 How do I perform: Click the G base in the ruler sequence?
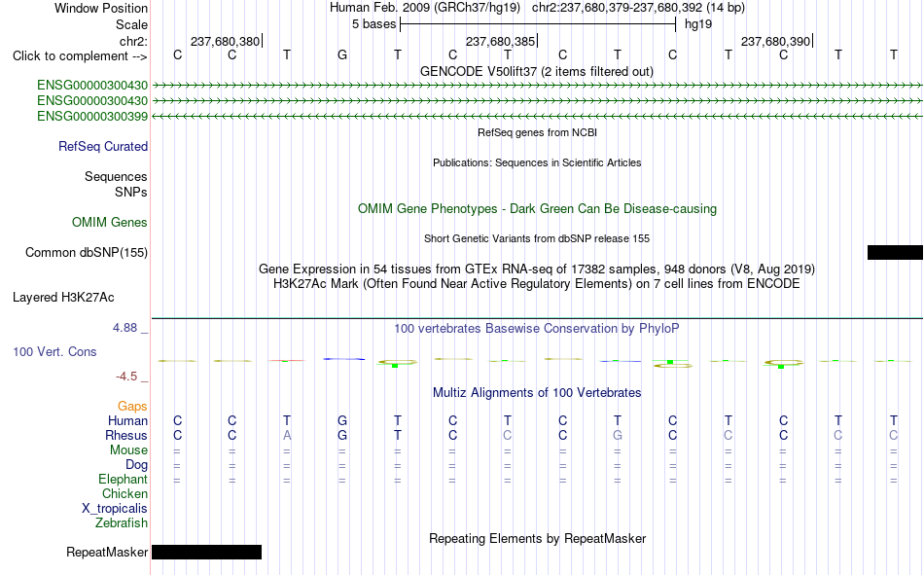tap(342, 54)
